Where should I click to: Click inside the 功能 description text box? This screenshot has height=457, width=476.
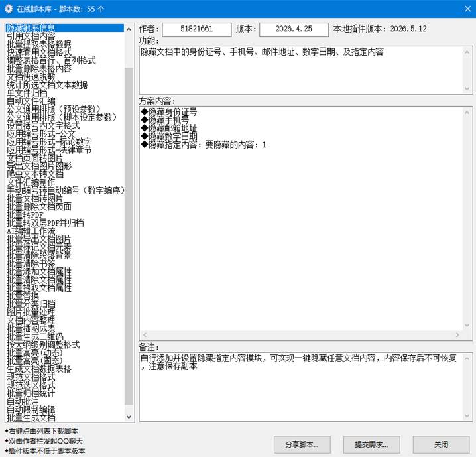click(300, 70)
